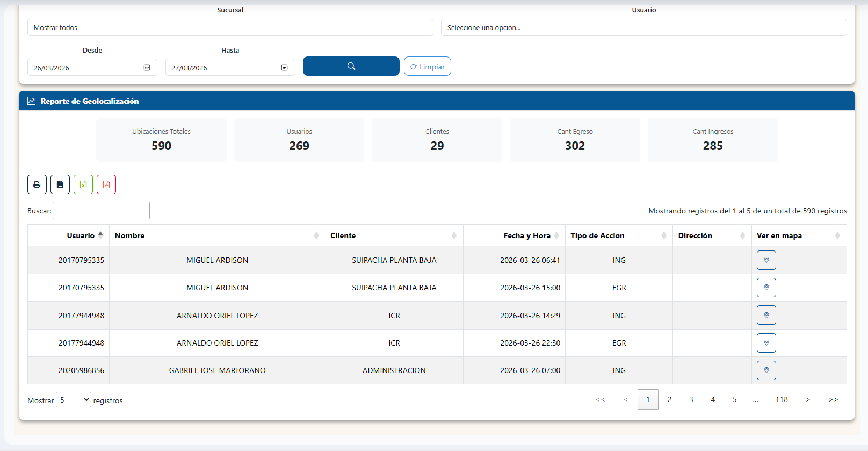Image resolution: width=868 pixels, height=451 pixels.
Task: Open the calendar picker in the Desde field
Action: tap(147, 68)
